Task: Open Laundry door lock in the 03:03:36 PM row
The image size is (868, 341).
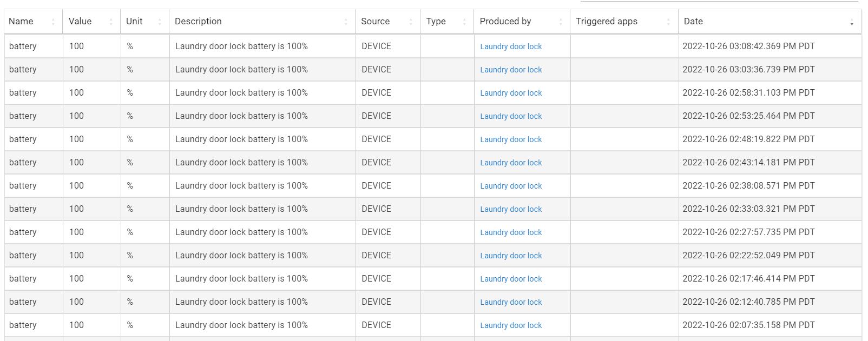Action: 510,70
